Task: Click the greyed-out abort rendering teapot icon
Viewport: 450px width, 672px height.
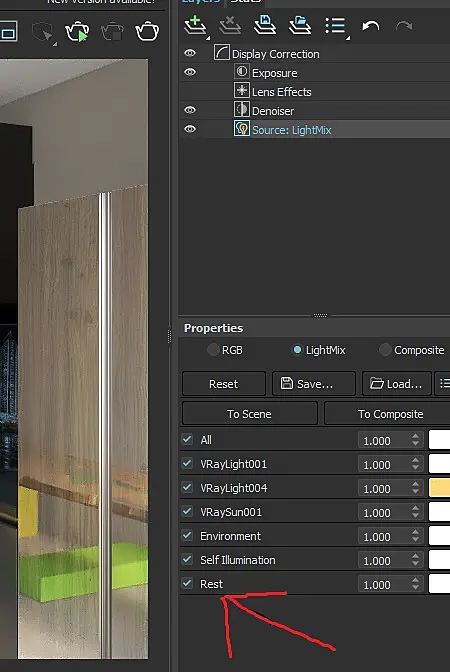Action: (x=112, y=32)
